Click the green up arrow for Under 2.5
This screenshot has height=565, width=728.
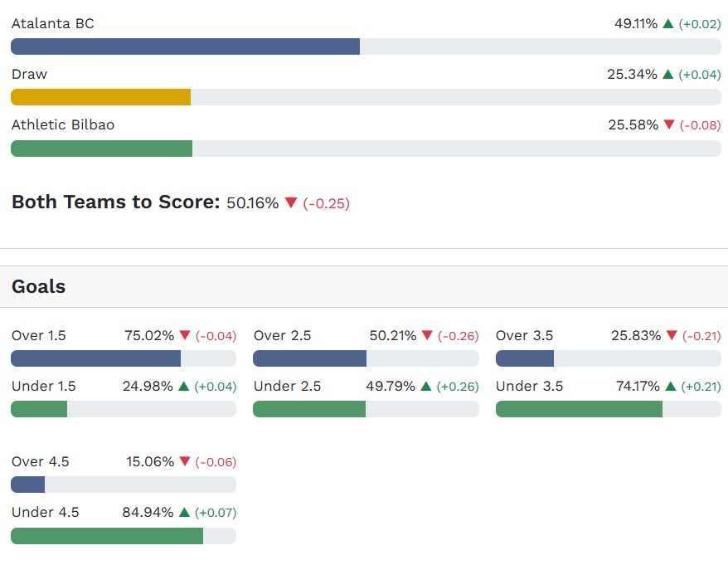(x=426, y=387)
